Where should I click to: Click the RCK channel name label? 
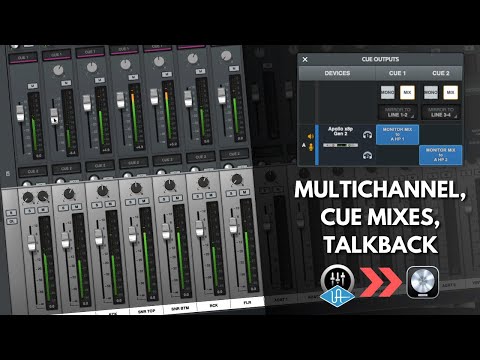214,305
